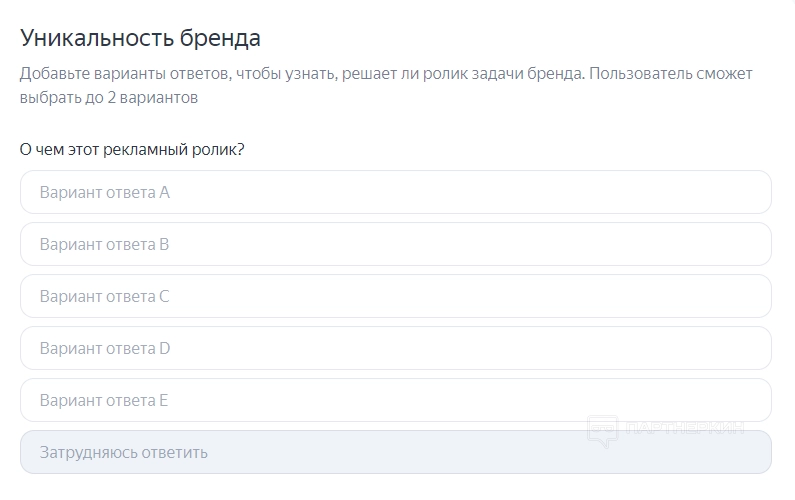Place cursor in second answer option field
The height and width of the screenshot is (500, 795).
tap(395, 244)
